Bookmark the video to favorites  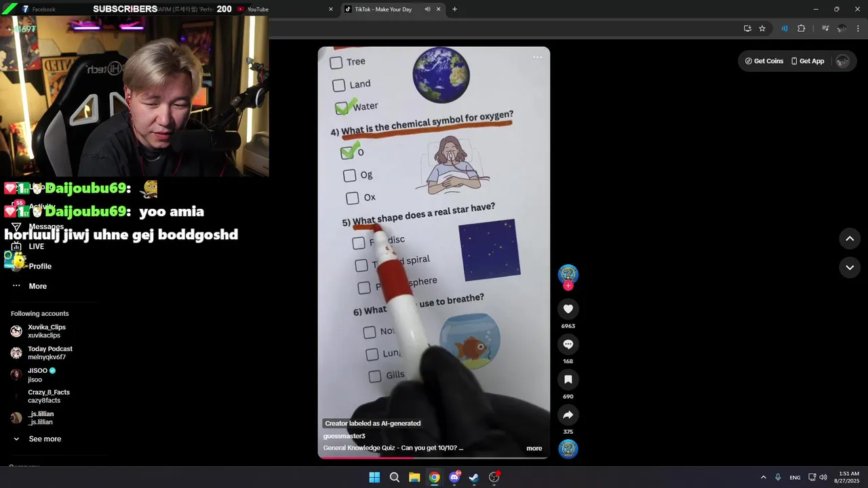tap(568, 380)
